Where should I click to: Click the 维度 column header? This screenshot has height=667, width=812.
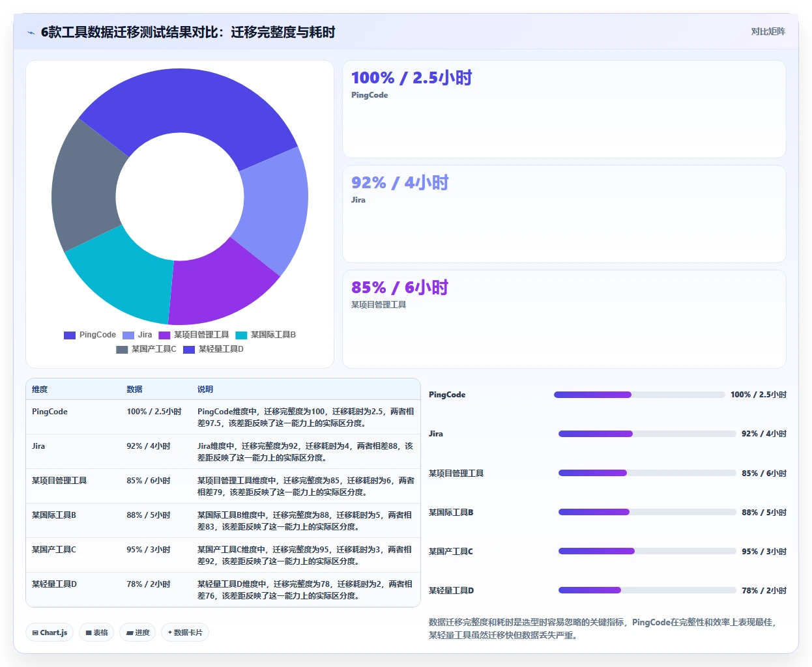40,390
